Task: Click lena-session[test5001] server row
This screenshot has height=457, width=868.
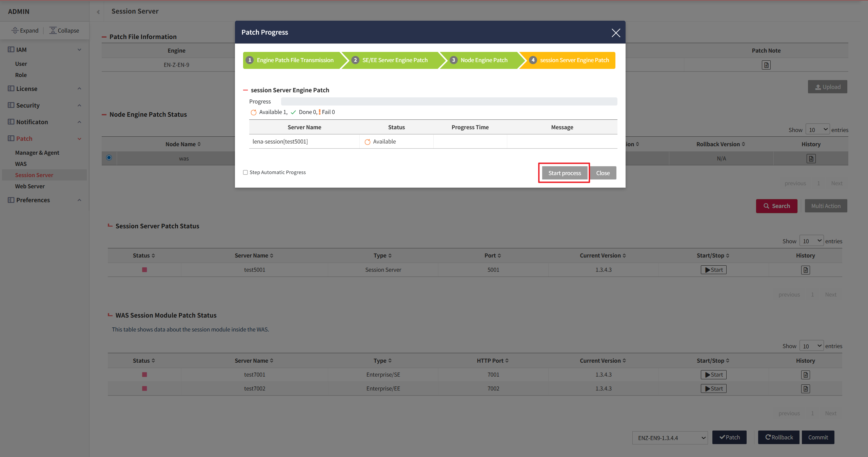Action: click(x=433, y=141)
